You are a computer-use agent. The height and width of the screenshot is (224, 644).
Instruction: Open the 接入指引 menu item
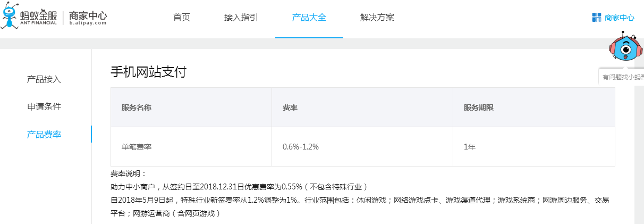[x=241, y=17]
